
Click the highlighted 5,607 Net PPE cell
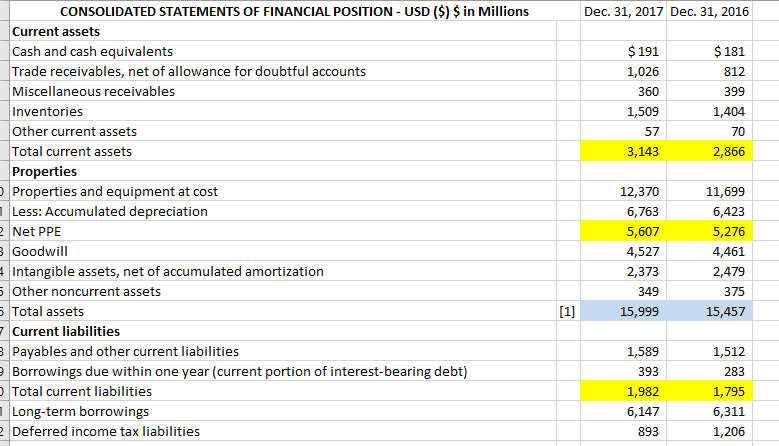tap(623, 231)
